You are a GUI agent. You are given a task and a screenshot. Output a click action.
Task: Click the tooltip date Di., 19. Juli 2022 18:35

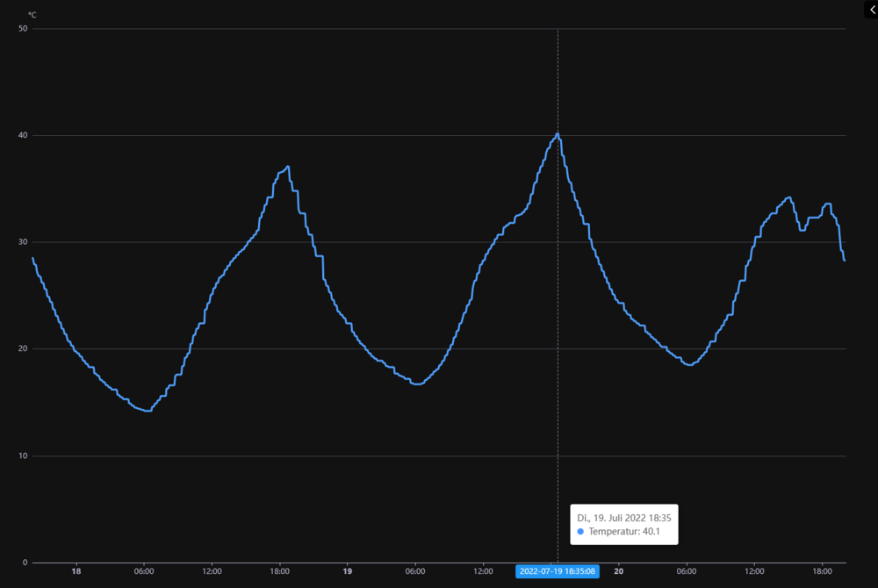[x=623, y=518]
